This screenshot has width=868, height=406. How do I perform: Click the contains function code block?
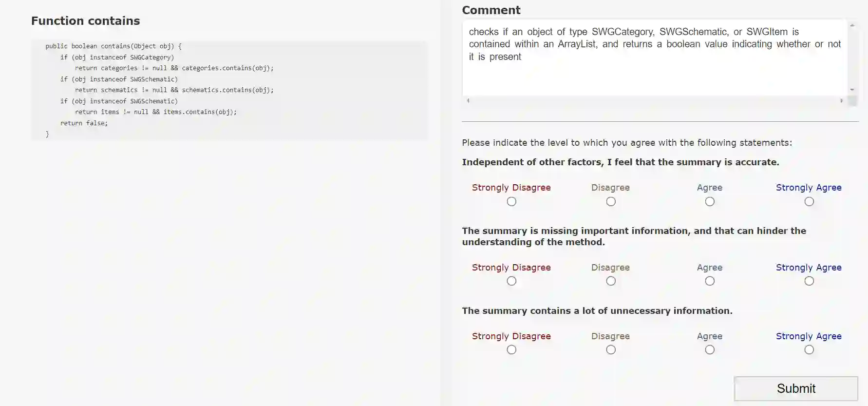pos(229,90)
